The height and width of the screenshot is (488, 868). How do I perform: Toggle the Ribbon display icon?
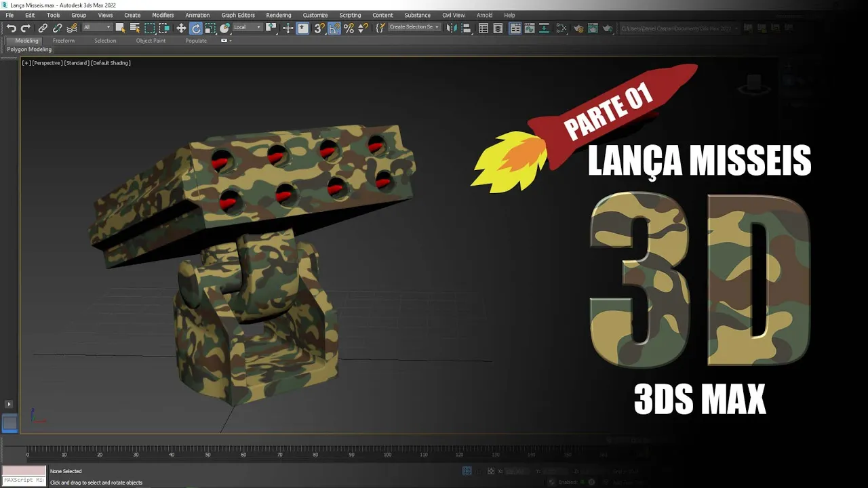click(x=515, y=28)
